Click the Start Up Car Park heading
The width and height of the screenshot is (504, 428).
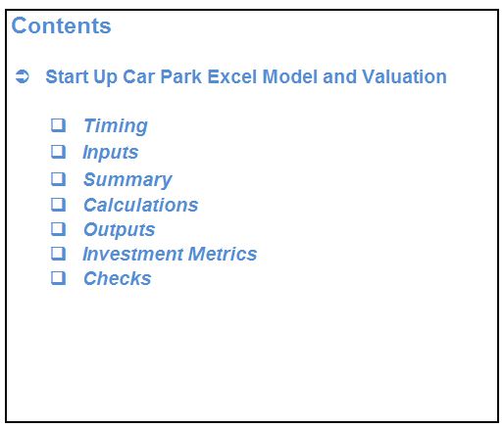click(246, 77)
